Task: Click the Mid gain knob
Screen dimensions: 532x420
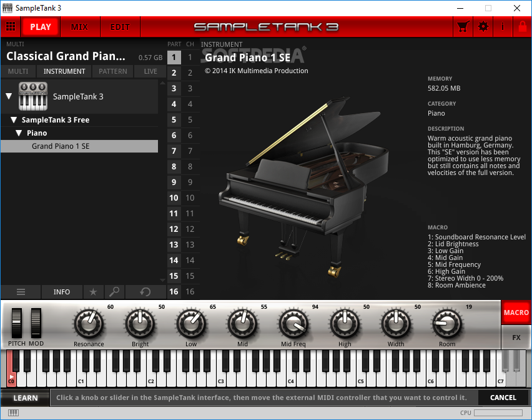Action: 243,323
